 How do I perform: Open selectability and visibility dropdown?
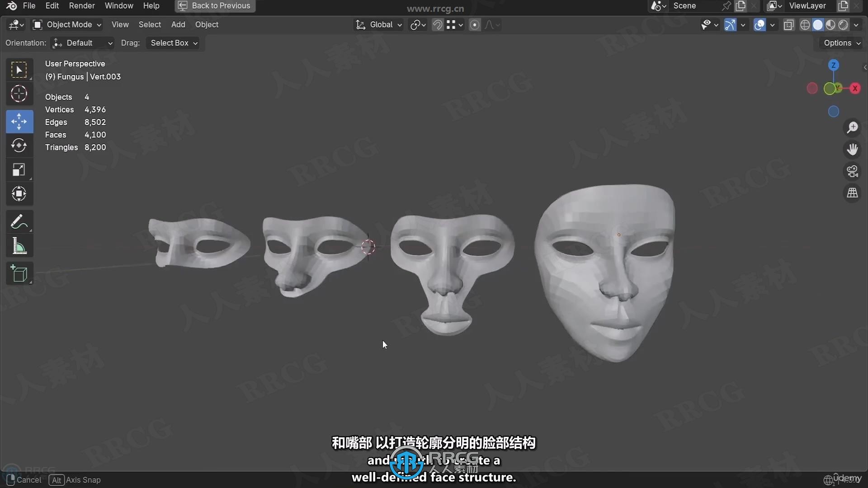pos(709,25)
